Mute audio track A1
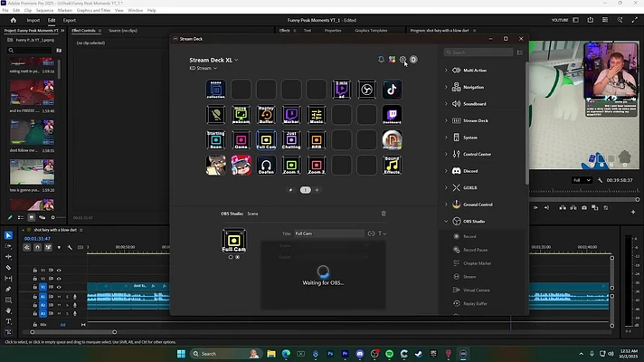Image resolution: width=644 pixels, height=362 pixels. click(x=59, y=297)
